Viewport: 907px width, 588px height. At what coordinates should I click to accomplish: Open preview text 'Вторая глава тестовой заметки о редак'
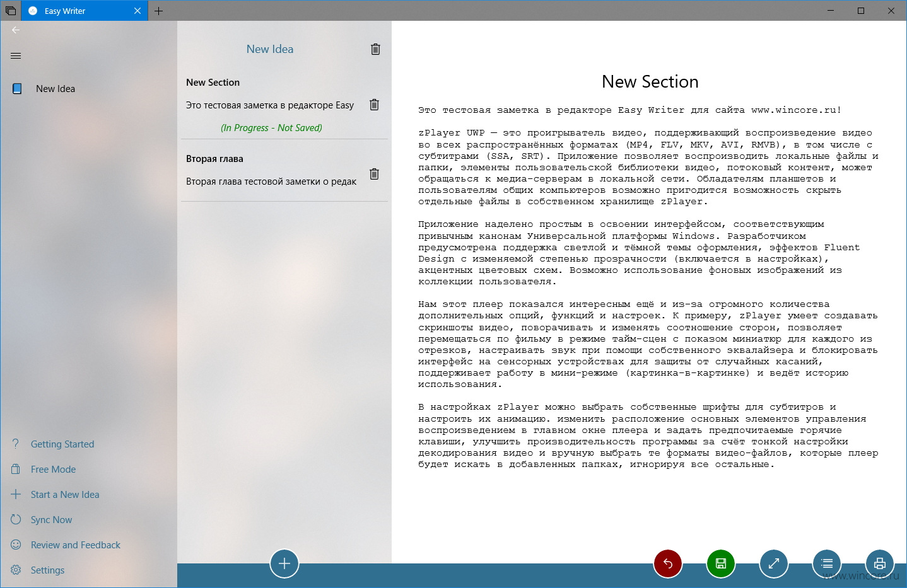pyautogui.click(x=271, y=182)
